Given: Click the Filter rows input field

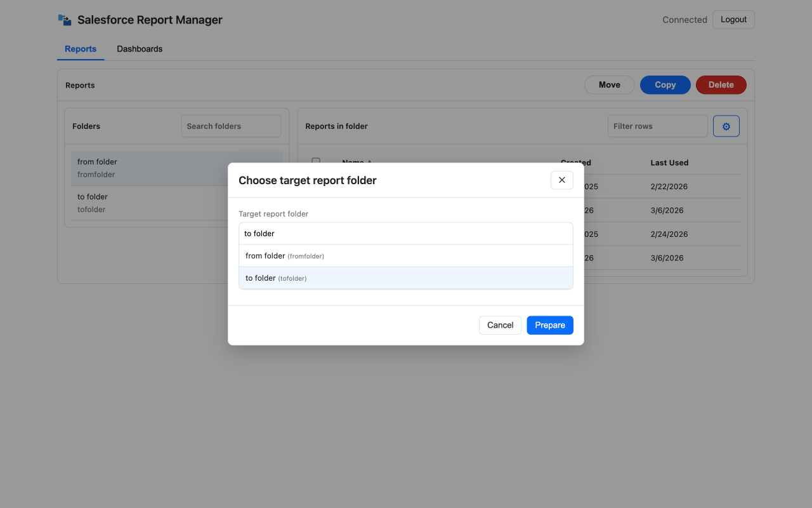Looking at the screenshot, I should pos(657,126).
